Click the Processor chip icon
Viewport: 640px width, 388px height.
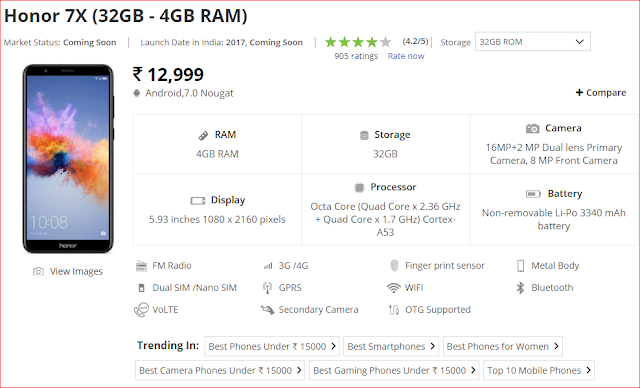click(359, 188)
